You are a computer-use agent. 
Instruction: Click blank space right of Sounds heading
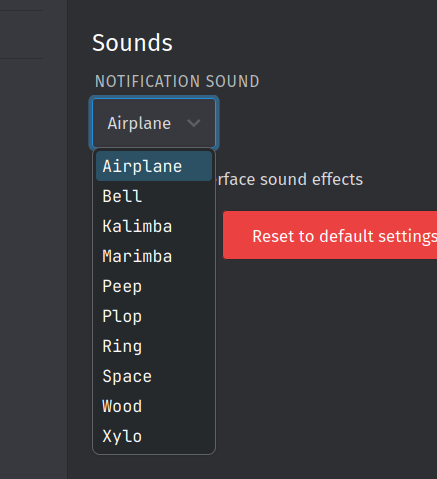pos(300,43)
